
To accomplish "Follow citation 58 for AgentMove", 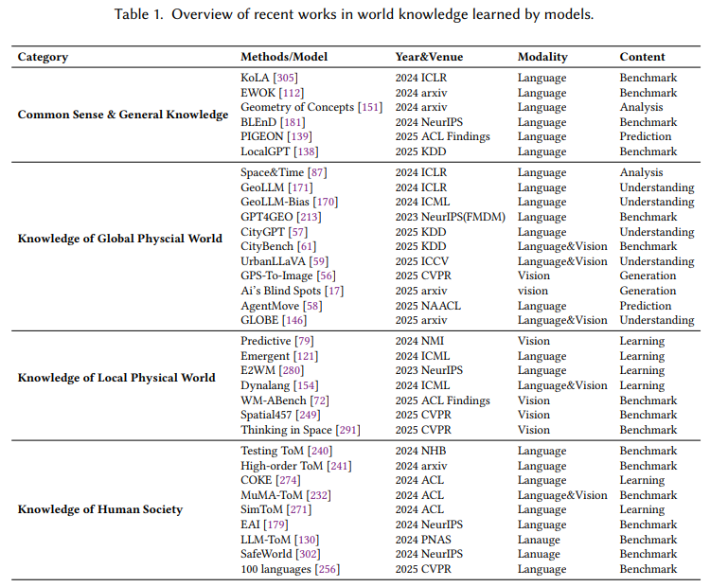I will pos(312,306).
